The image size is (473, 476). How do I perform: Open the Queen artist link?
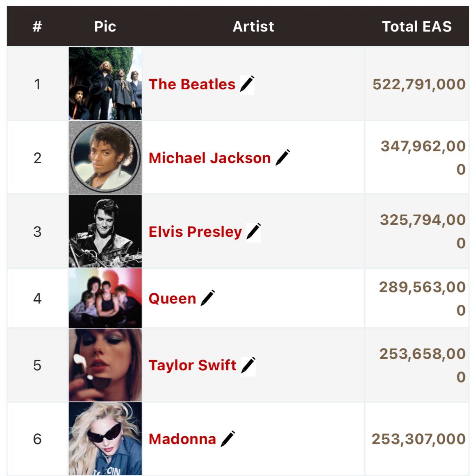click(172, 299)
